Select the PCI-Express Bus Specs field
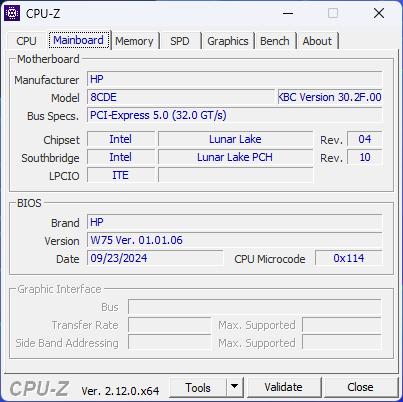This screenshot has width=403, height=402. coord(235,115)
